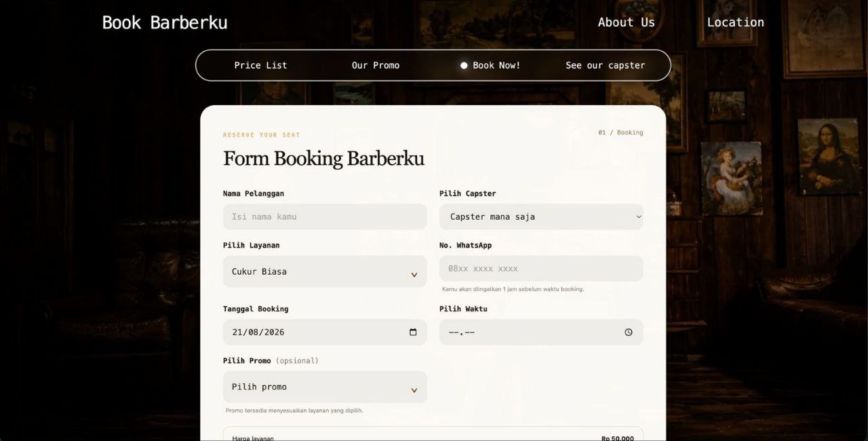Open the Location link
The height and width of the screenshot is (441, 868).
736,22
